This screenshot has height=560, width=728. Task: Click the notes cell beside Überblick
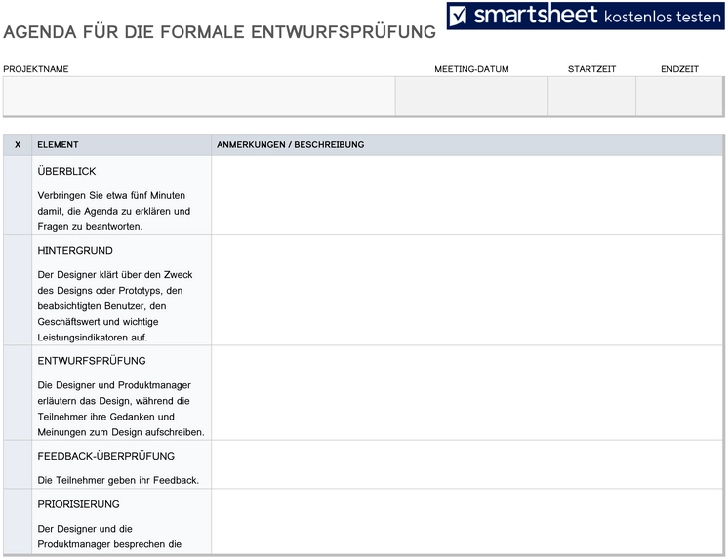(x=467, y=195)
